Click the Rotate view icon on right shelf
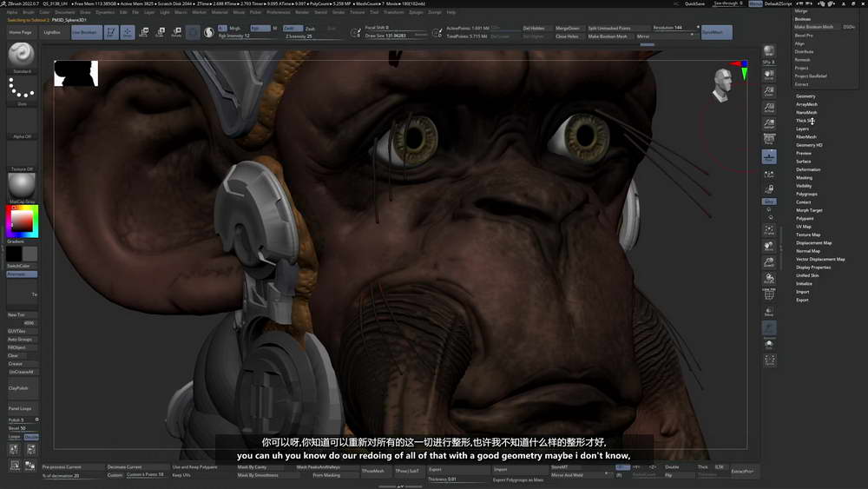868x489 pixels. click(x=769, y=279)
